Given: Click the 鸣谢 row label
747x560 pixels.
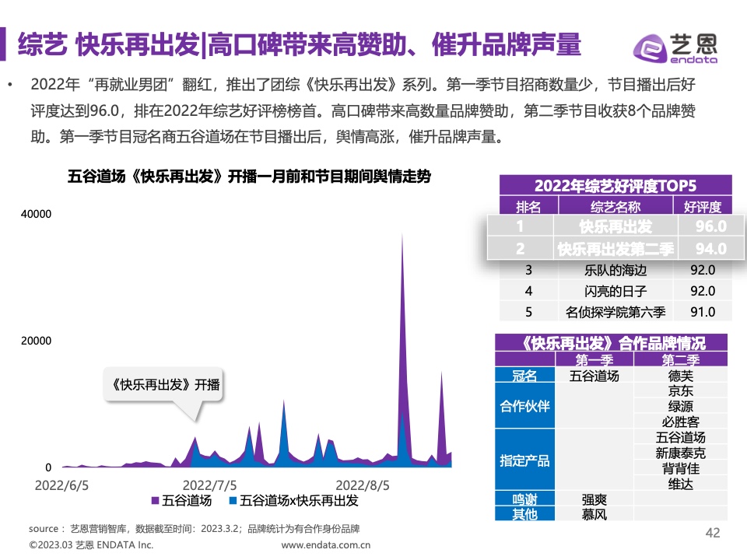Looking at the screenshot, I should pos(524,499).
